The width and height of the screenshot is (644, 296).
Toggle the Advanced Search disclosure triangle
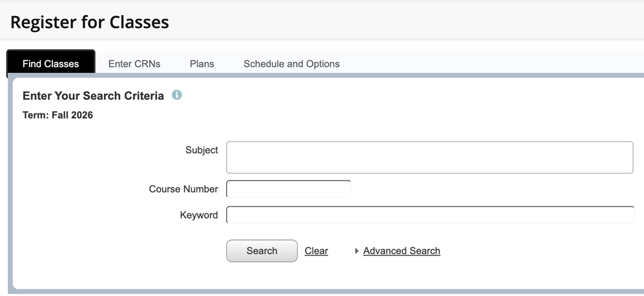(x=357, y=251)
